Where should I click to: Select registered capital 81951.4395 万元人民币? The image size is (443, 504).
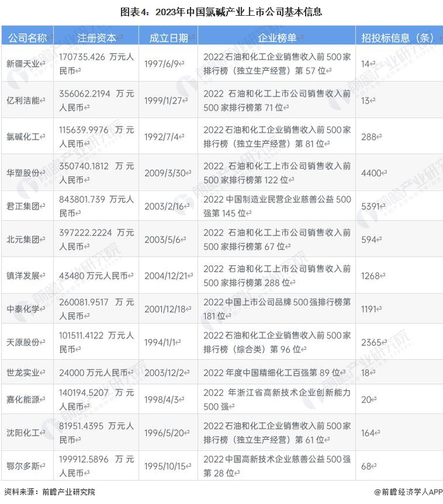[x=96, y=433]
